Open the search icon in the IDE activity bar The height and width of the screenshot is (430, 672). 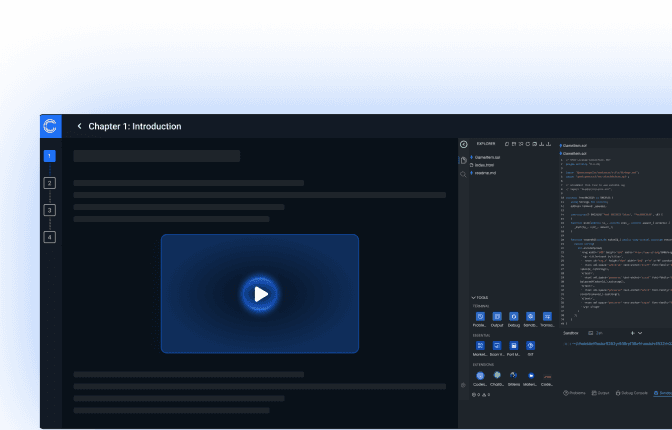tap(463, 174)
